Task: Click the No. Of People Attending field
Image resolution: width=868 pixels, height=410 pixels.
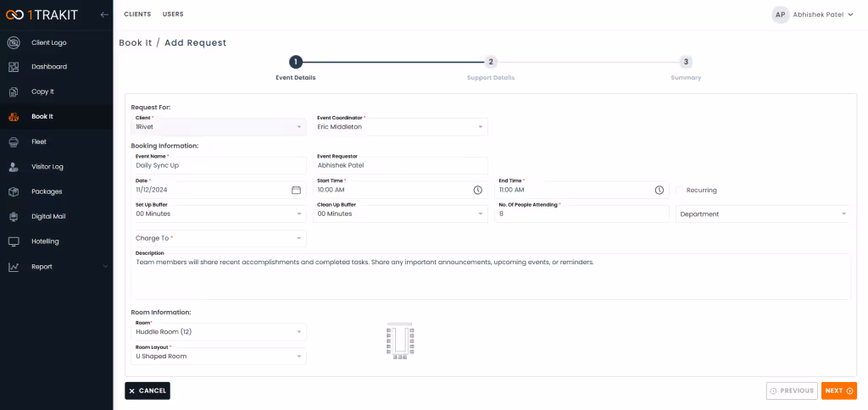Action: coord(581,213)
